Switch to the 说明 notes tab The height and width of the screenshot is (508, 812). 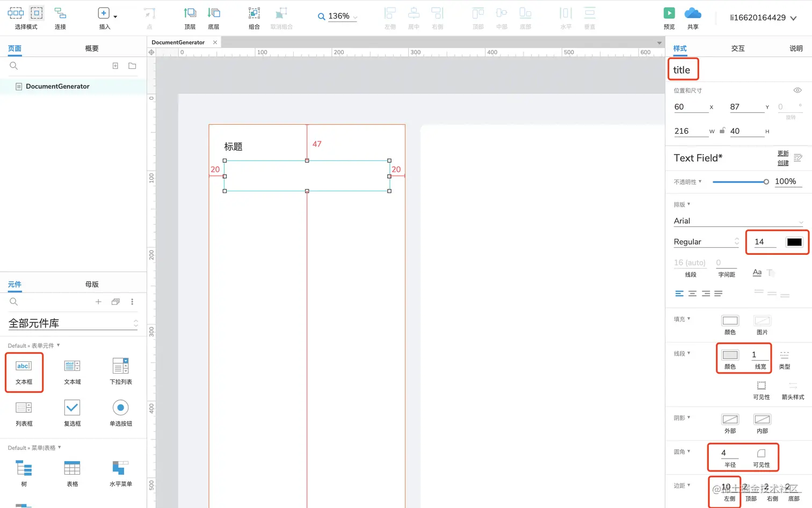point(796,48)
